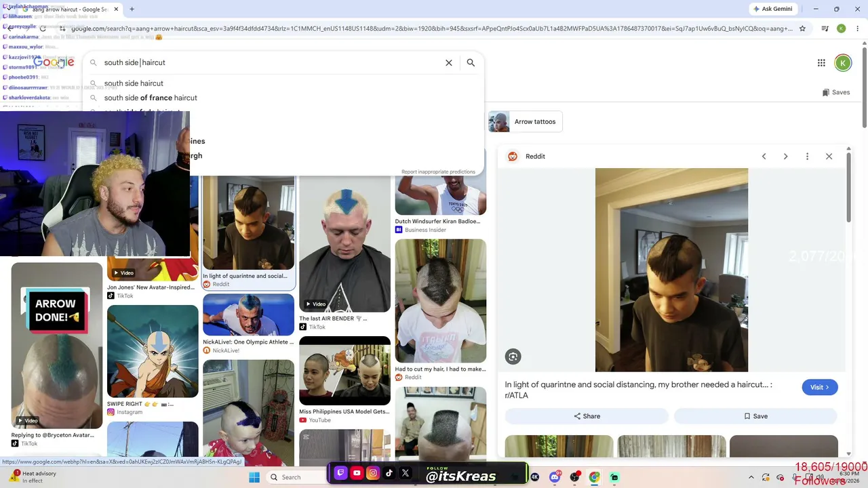Click the taskbar Search box
This screenshot has width=868, height=488.
pos(297,477)
